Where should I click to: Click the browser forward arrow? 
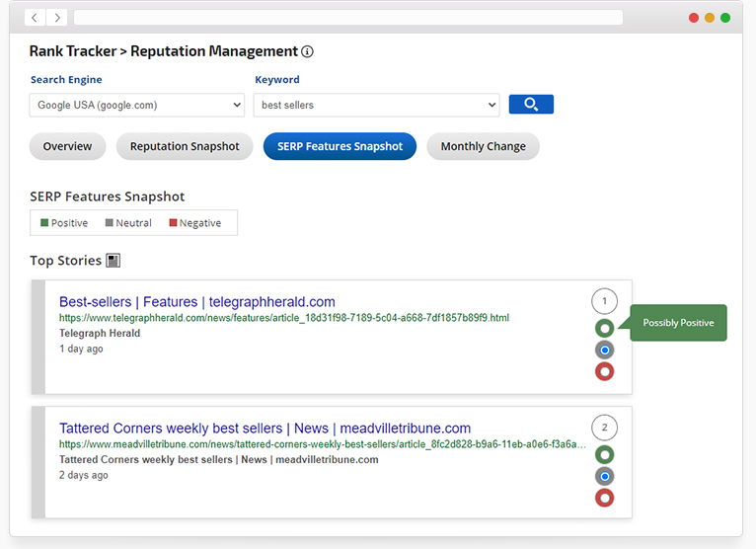pos(56,18)
